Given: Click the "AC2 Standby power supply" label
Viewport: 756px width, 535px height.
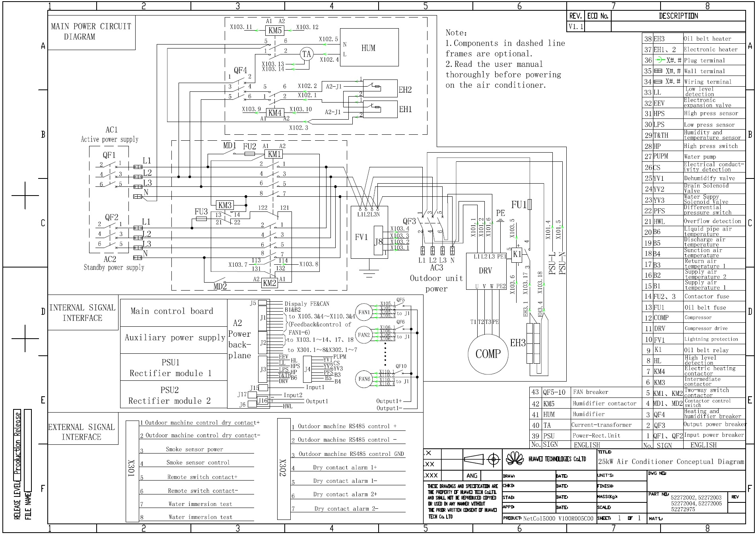Looking at the screenshot, I should (114, 263).
